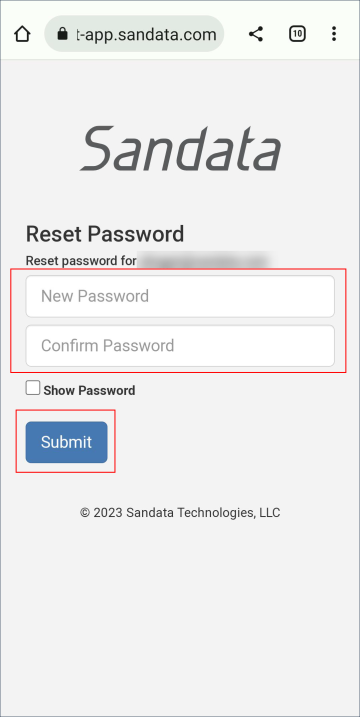Click the blurred email address
This screenshot has width=360, height=717.
click(204, 261)
